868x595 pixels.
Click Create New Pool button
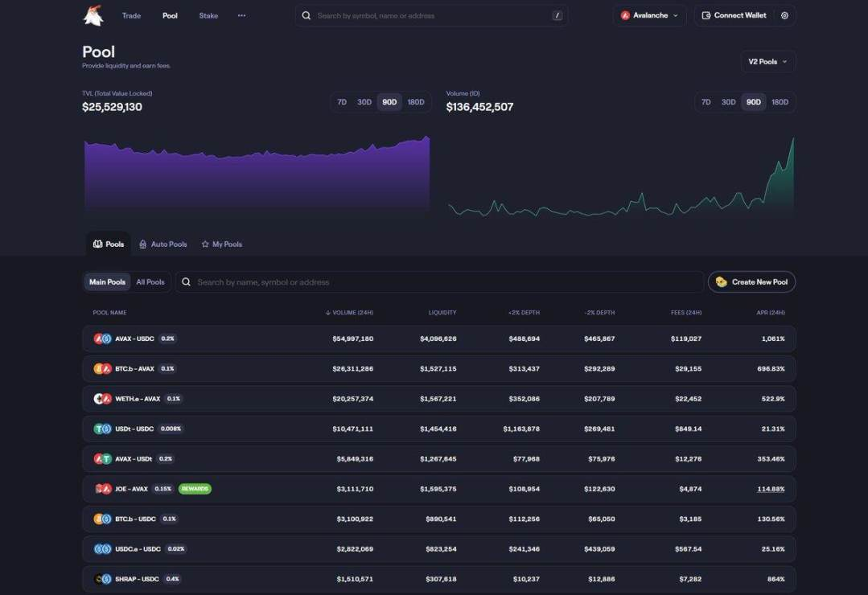point(751,281)
